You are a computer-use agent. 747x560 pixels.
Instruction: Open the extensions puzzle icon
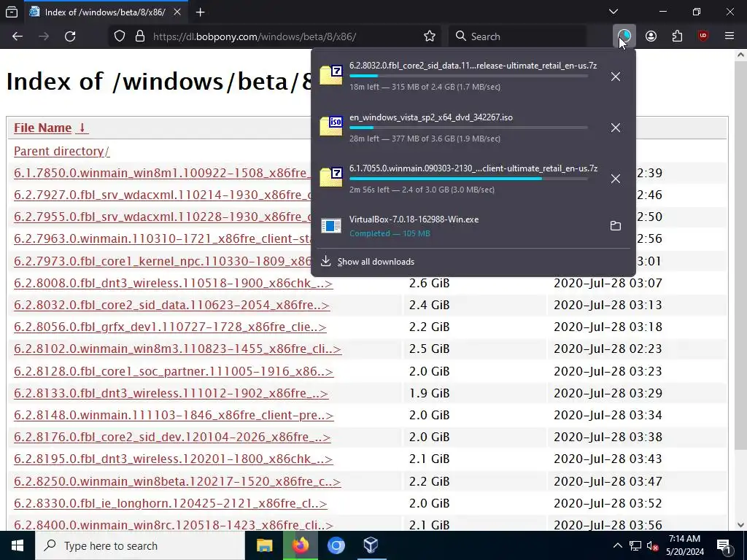(677, 36)
